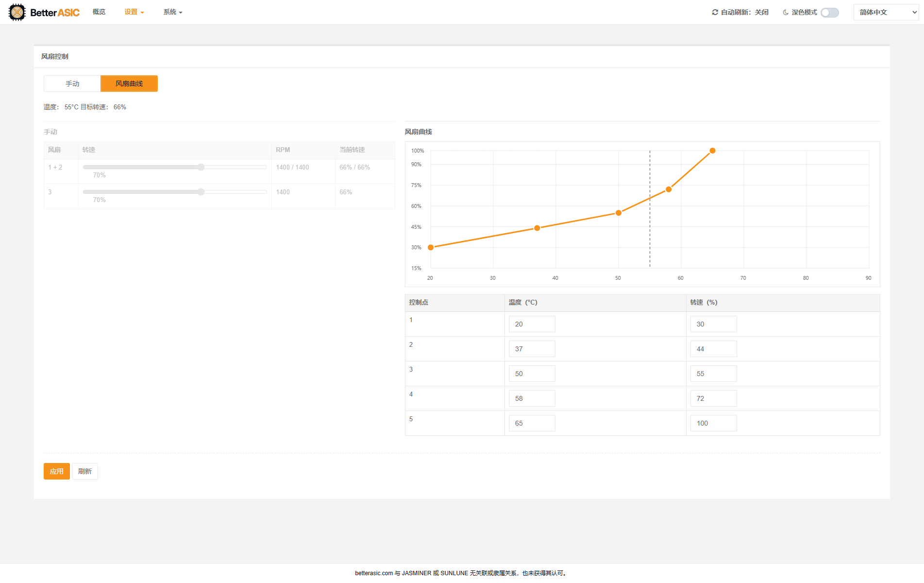Click control point 5 temperature field with 65
This screenshot has width=924, height=583.
pos(532,423)
